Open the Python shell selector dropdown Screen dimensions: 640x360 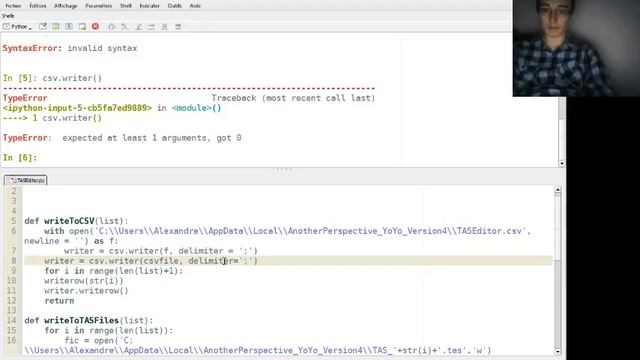[x=18, y=27]
